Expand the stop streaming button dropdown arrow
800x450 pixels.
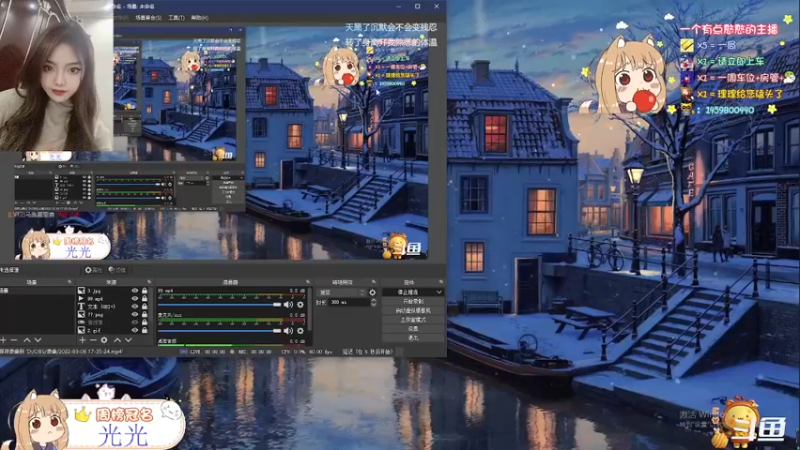click(439, 292)
